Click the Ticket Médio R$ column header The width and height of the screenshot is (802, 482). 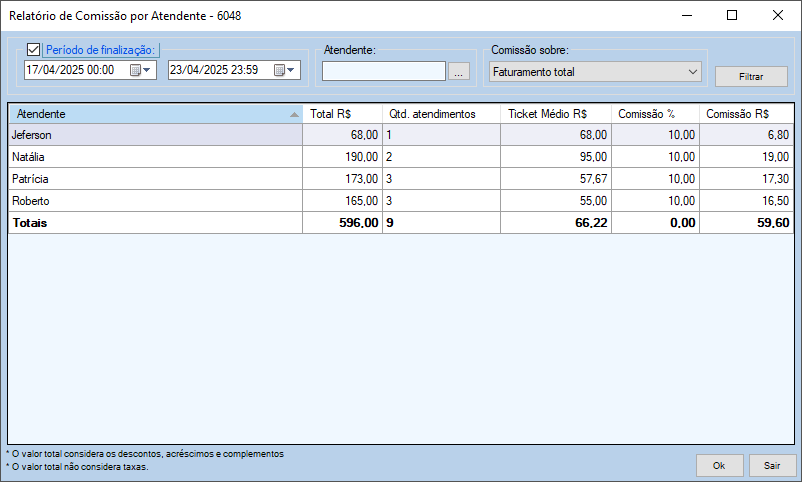[555, 114]
